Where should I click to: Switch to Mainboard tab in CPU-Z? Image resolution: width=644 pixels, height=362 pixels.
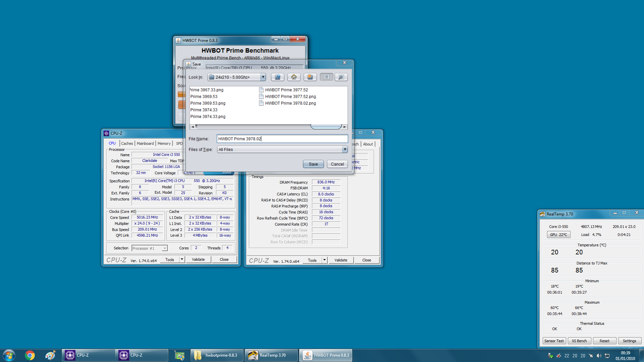(x=145, y=143)
